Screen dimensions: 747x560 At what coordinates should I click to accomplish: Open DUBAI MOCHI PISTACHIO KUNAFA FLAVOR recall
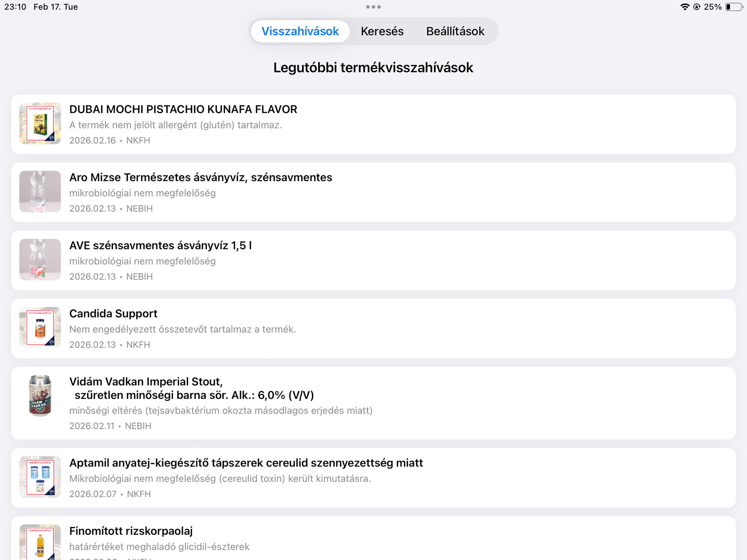point(373,124)
